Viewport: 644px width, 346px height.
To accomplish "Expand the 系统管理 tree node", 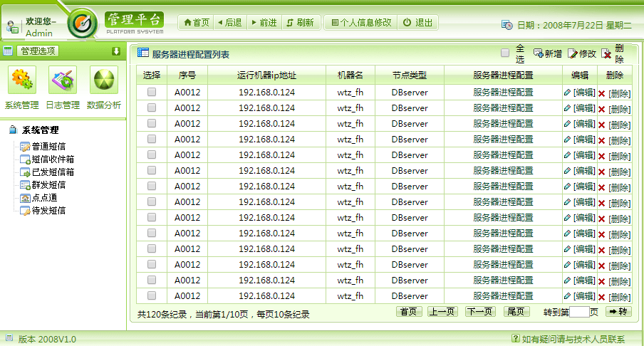I will point(13,130).
